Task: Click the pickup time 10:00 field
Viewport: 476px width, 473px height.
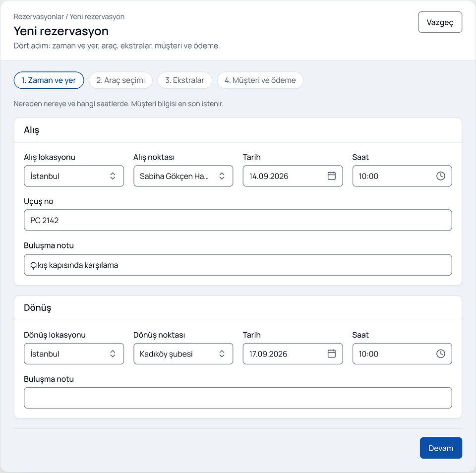Action: coord(402,176)
